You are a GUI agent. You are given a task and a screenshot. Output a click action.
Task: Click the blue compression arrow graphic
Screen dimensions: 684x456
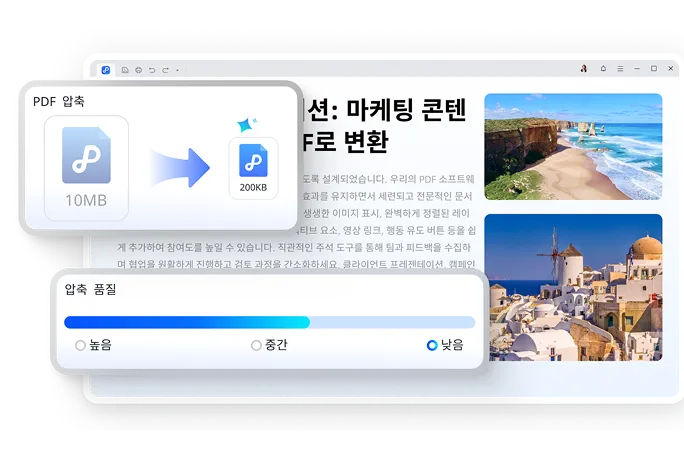180,168
